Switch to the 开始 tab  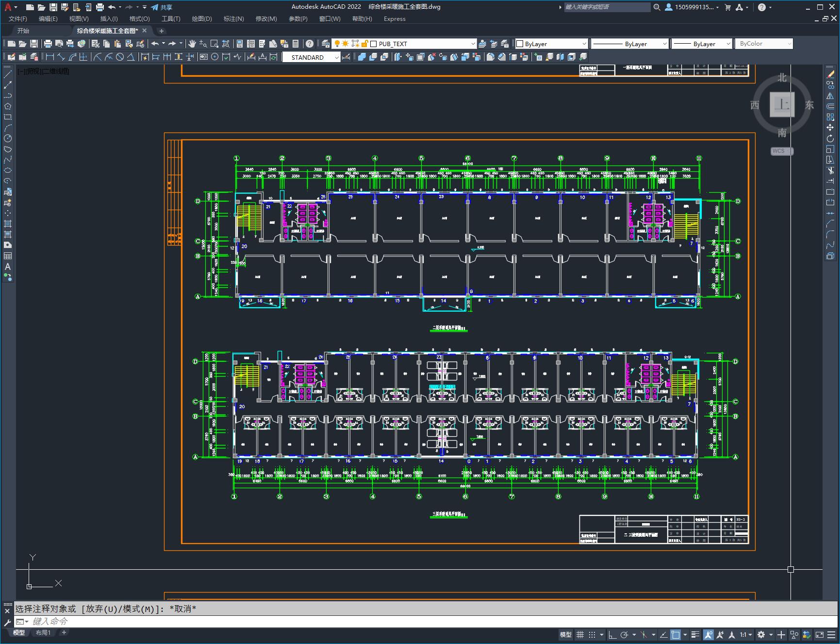coord(23,31)
